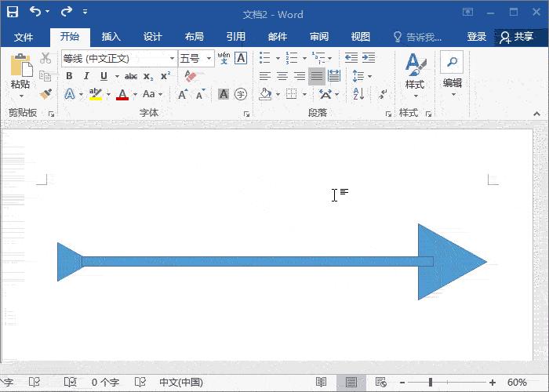Expand the 粘贴 dropdown arrow
Image resolution: width=549 pixels, height=392 pixels.
(x=21, y=96)
